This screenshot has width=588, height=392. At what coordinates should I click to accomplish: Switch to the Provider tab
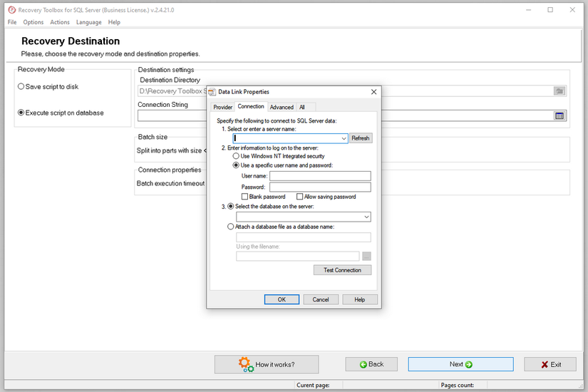coord(223,108)
